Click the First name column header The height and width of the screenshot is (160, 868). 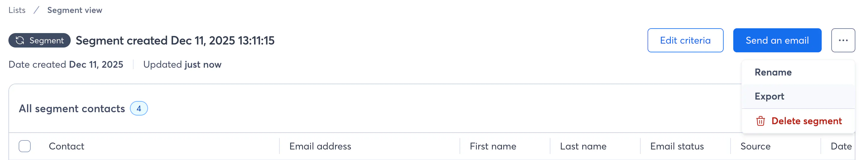pyautogui.click(x=493, y=146)
